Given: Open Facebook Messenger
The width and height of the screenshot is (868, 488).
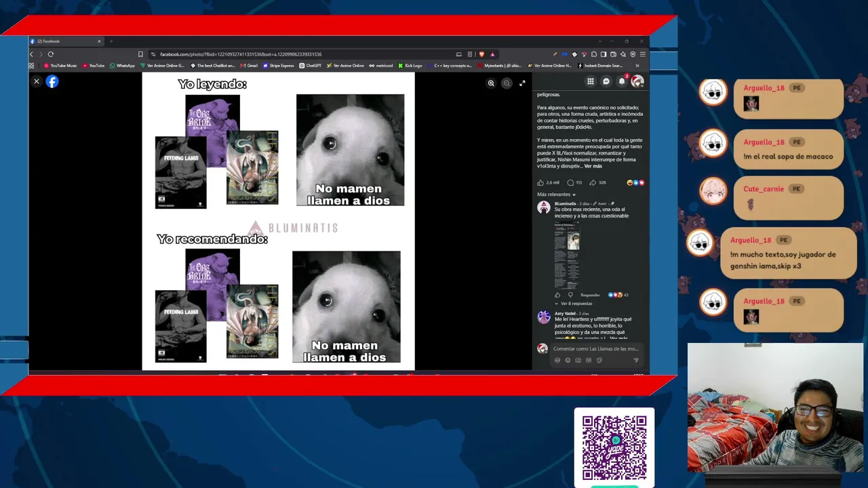Looking at the screenshot, I should [x=606, y=81].
